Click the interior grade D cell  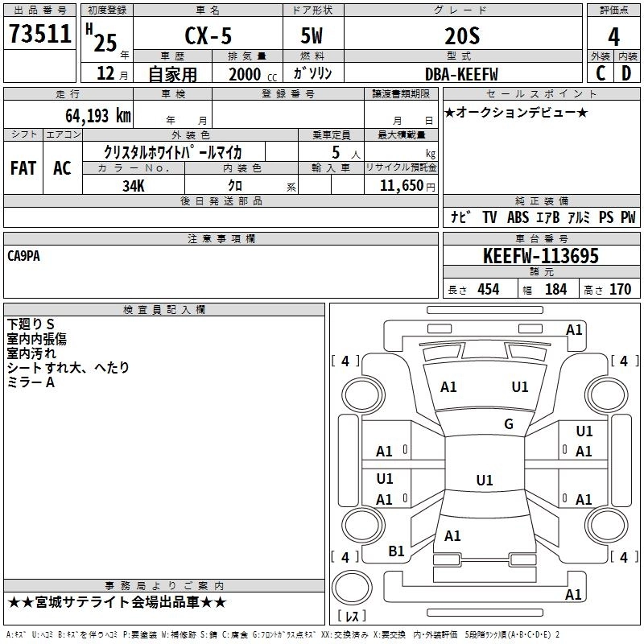point(625,73)
